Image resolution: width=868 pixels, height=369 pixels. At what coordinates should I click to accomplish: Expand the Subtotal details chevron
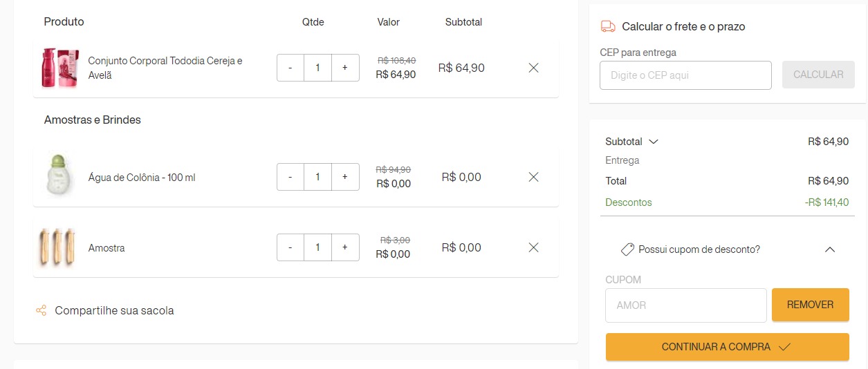tap(653, 142)
